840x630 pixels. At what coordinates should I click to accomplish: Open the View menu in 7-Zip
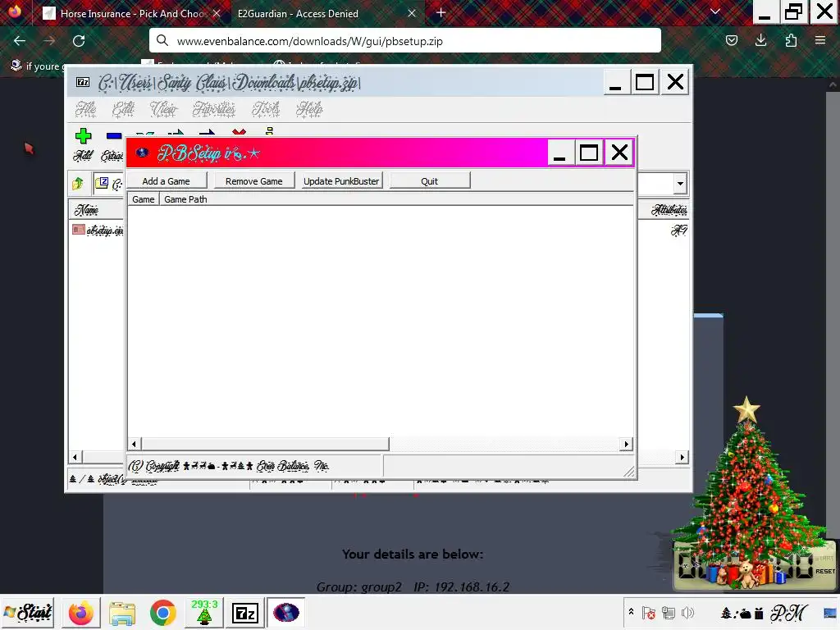(x=163, y=109)
